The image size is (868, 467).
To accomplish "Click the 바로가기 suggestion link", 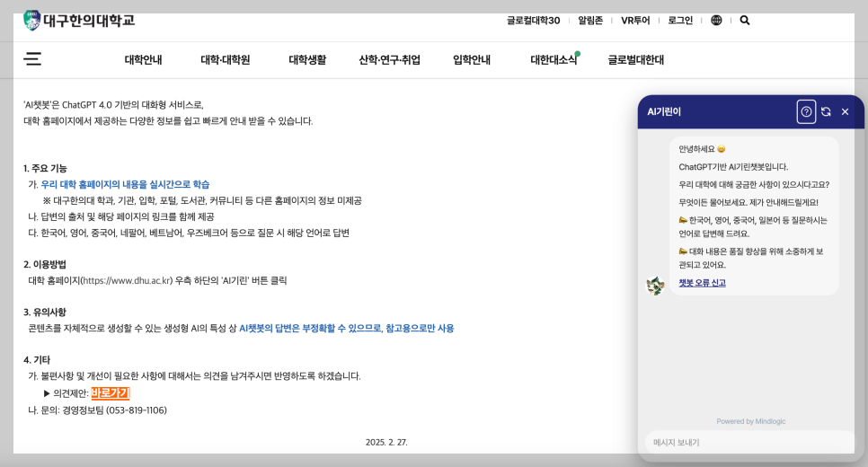I will [111, 392].
